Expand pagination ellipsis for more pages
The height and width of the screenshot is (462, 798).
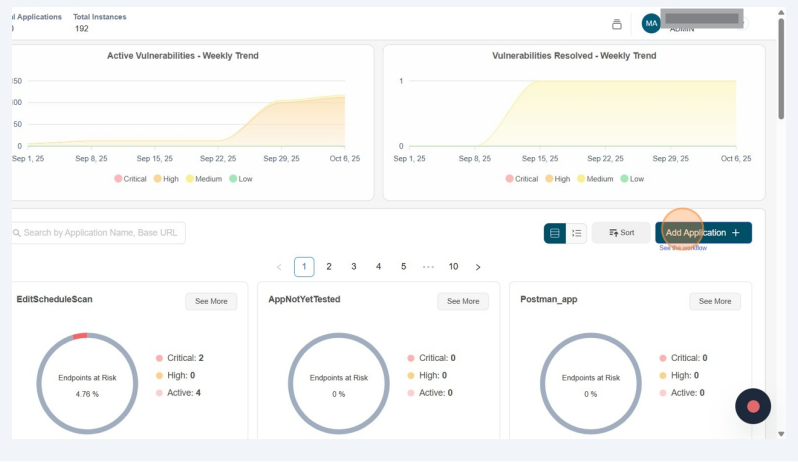[x=428, y=267]
